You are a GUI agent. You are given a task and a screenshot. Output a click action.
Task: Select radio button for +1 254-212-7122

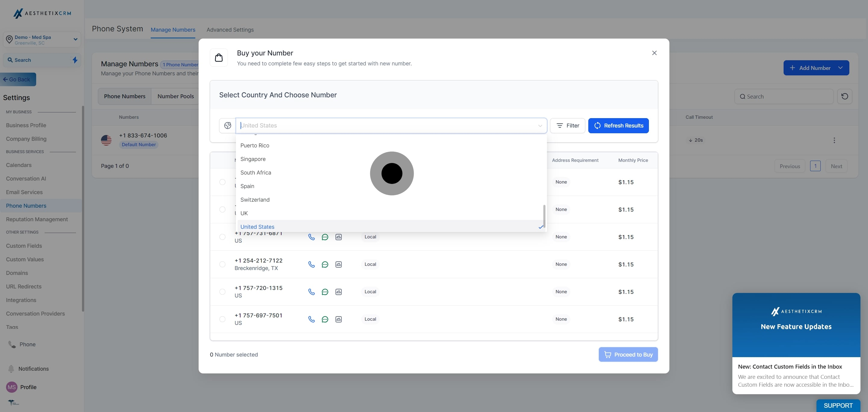pyautogui.click(x=222, y=264)
